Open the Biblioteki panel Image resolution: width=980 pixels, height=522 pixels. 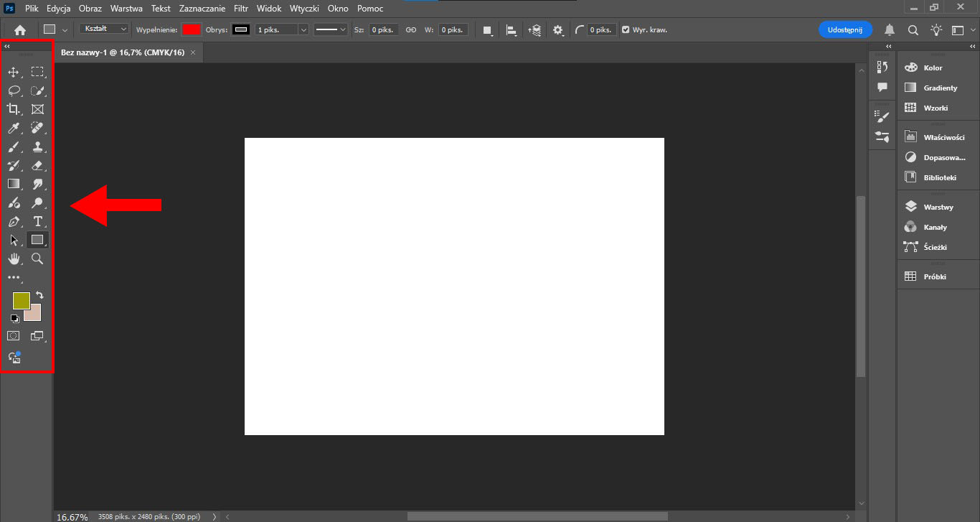click(x=938, y=177)
